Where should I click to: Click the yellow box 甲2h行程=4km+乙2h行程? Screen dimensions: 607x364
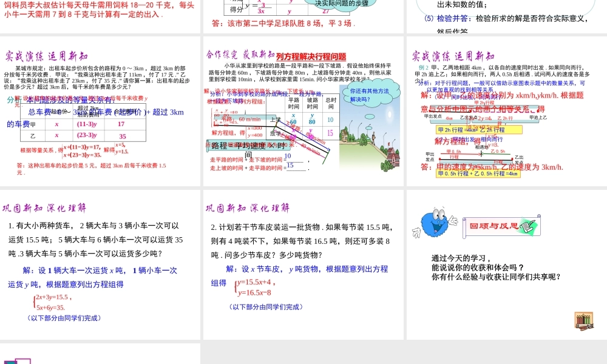479,130
